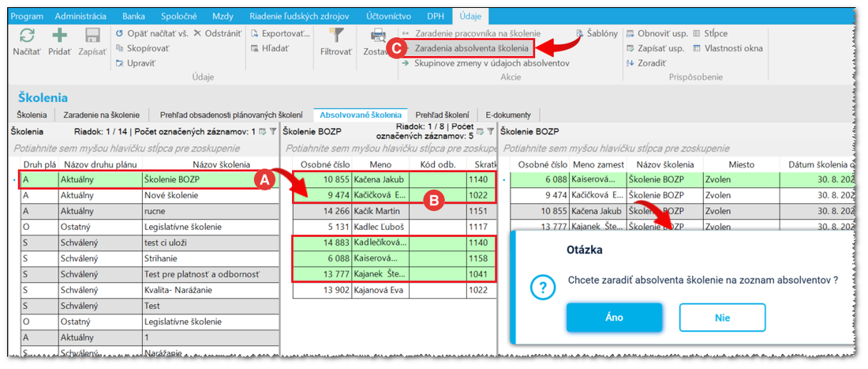Select Test pre platnosť a odbornosť row
This screenshot has height=369, width=868.
tap(149, 273)
